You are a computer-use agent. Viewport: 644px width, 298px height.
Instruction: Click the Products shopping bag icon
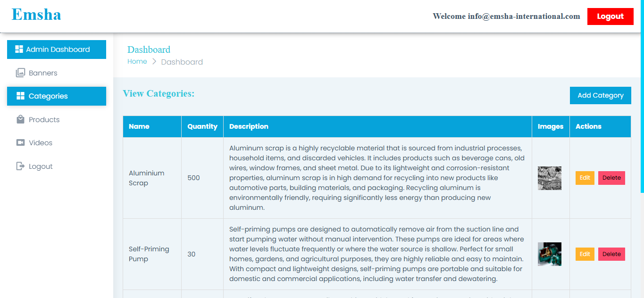click(x=20, y=120)
